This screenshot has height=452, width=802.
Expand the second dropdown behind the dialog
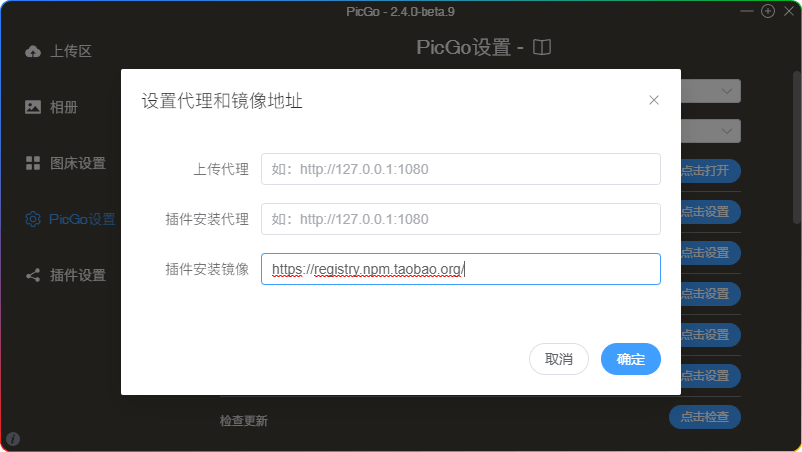710,131
